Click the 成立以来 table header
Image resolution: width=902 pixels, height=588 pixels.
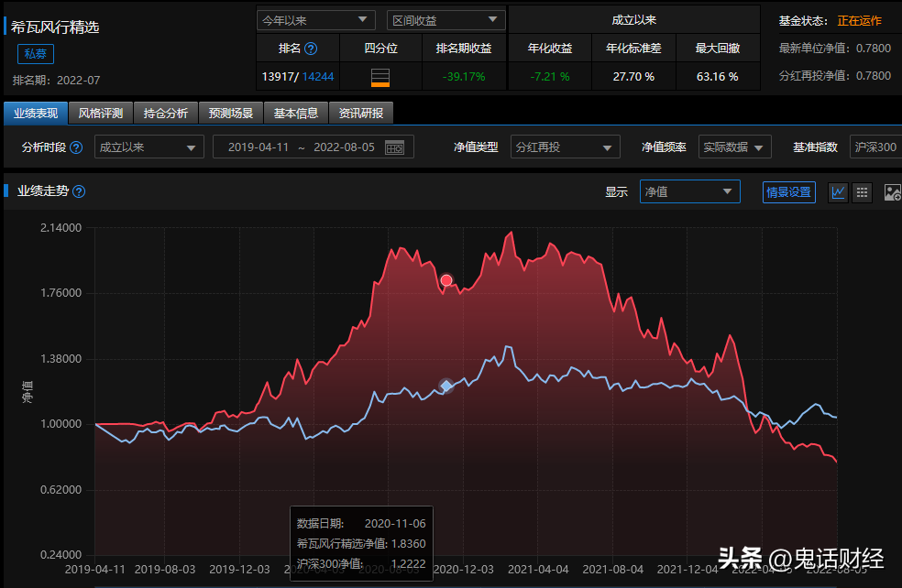pos(634,20)
